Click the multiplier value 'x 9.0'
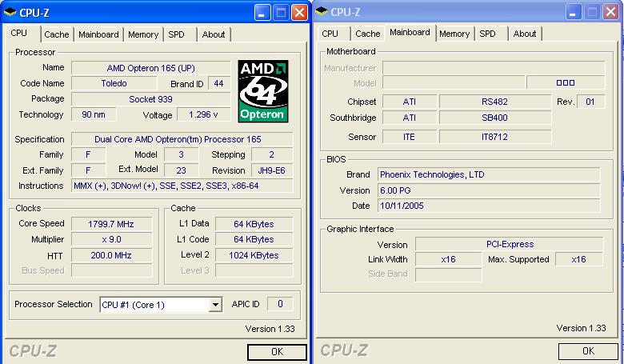Screen dimensions: 624x364 [x=111, y=239]
